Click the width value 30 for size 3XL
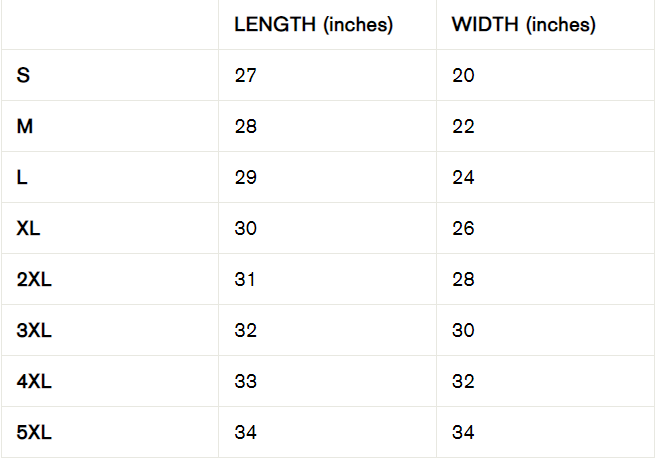This screenshot has height=458, width=656. pos(463,331)
